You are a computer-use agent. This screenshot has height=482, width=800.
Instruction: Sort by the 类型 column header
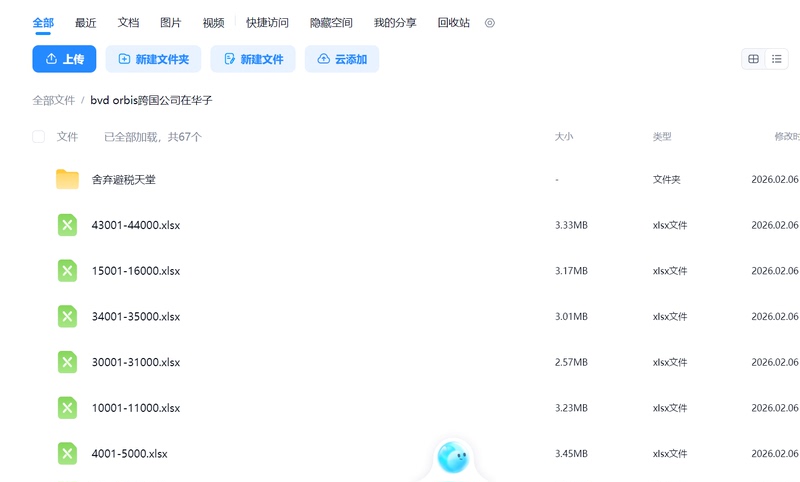coord(662,137)
